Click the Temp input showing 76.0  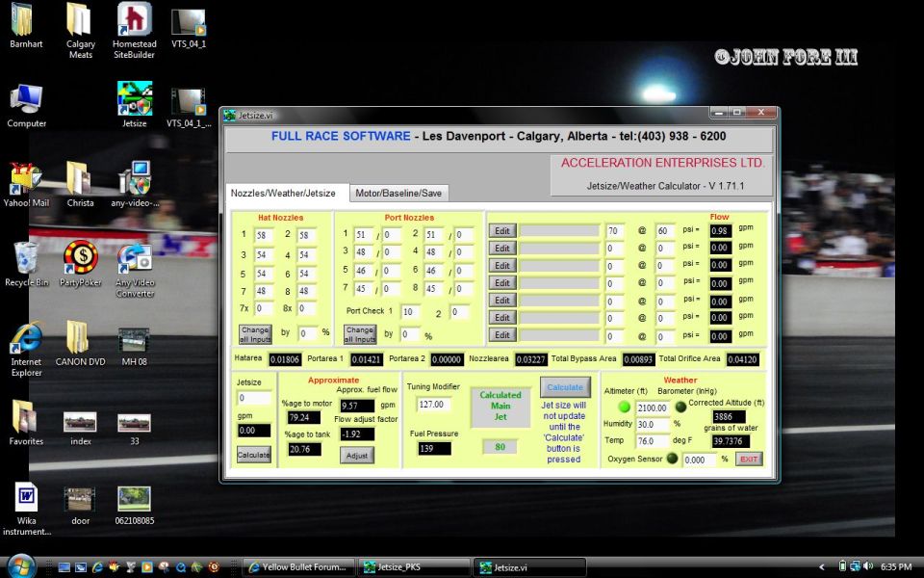pos(653,440)
